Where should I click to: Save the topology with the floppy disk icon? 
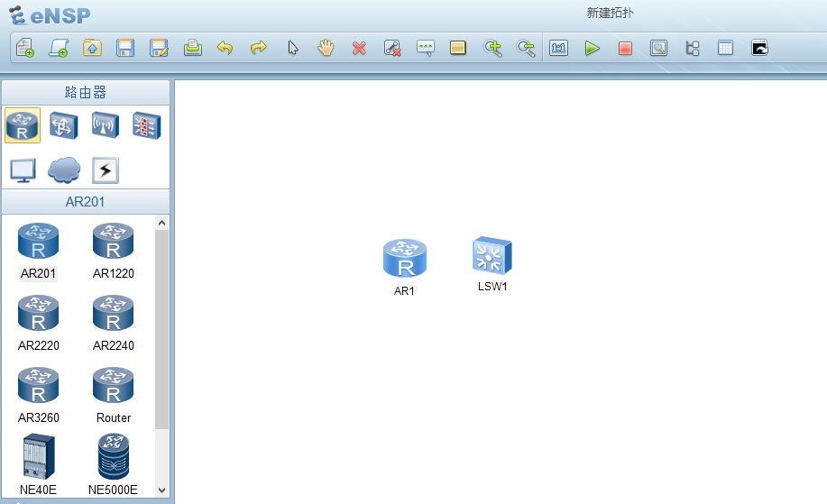[x=125, y=48]
